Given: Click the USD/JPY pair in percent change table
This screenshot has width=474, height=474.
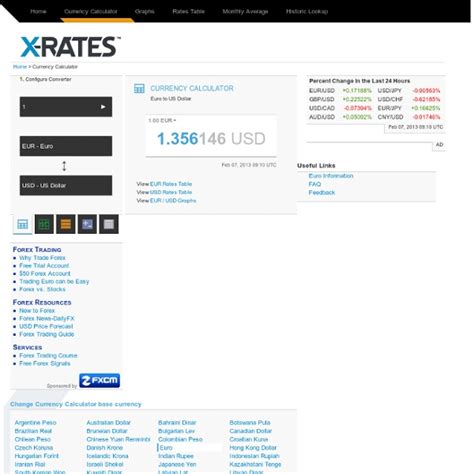Looking at the screenshot, I should [389, 91].
